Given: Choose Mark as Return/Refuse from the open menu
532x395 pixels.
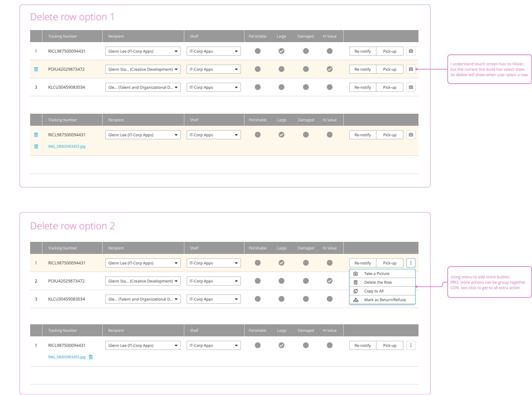Looking at the screenshot, I should point(382,300).
